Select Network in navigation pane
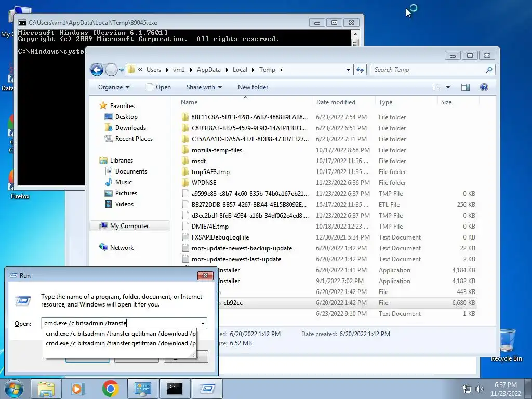The width and height of the screenshot is (532, 399). [116, 248]
